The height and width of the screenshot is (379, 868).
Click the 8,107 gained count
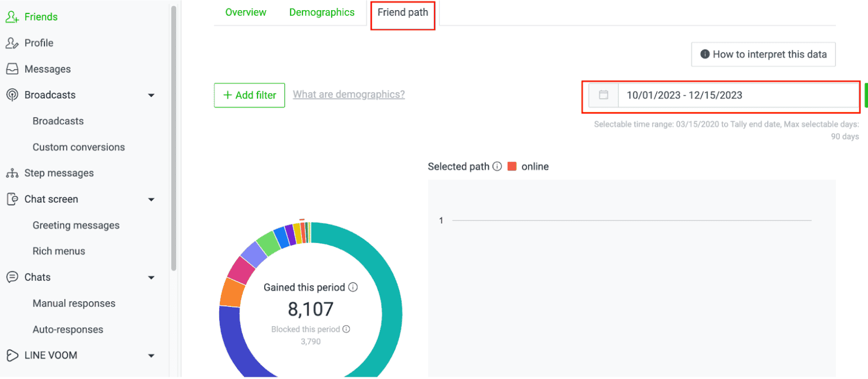click(x=311, y=309)
